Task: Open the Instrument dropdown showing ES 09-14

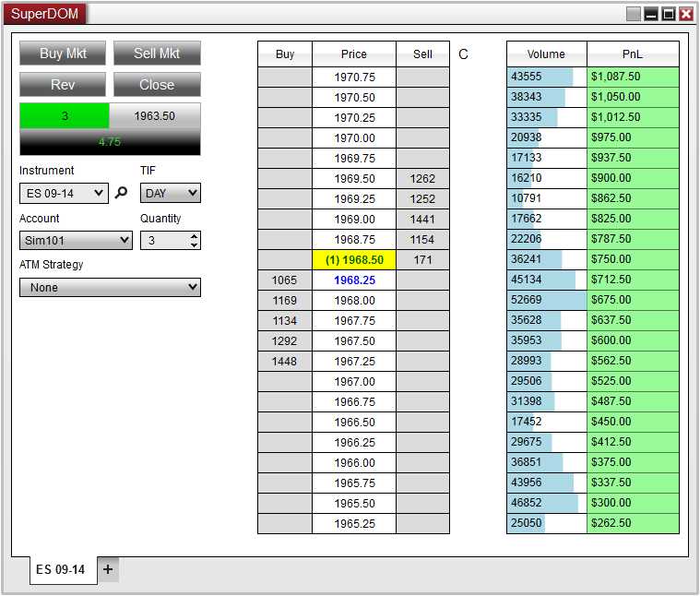Action: coord(64,194)
